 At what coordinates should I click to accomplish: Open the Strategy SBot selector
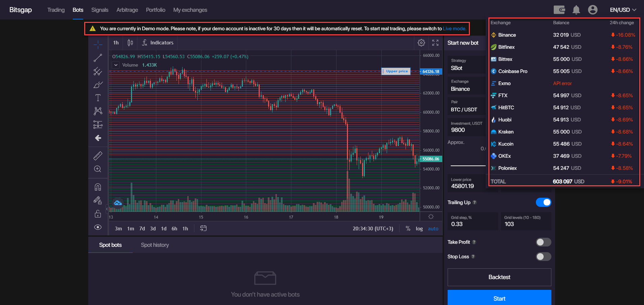(x=467, y=65)
